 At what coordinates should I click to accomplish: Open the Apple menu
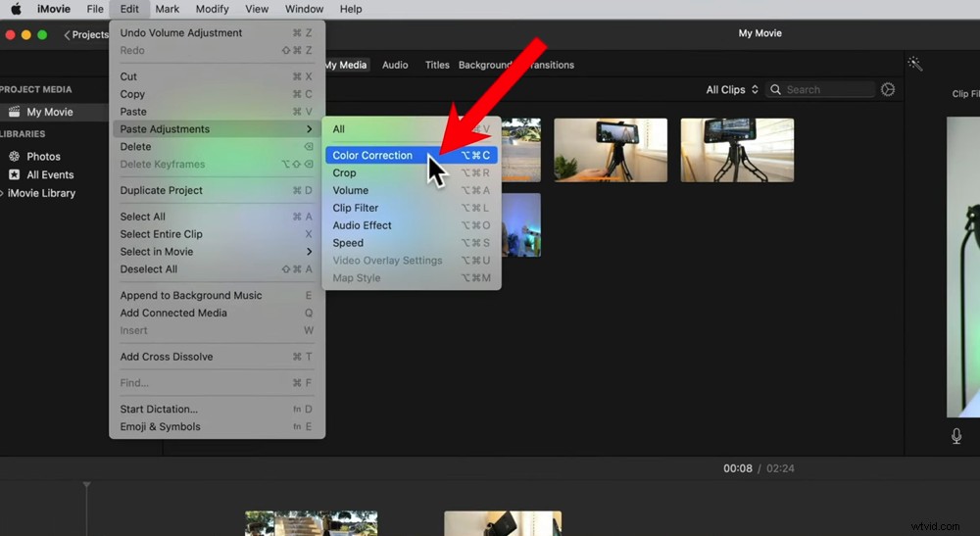pos(16,9)
